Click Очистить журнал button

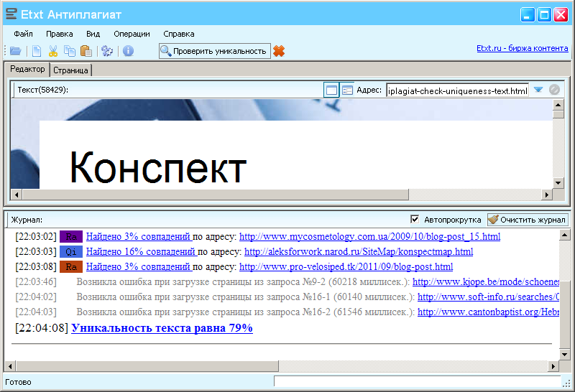[x=528, y=220]
